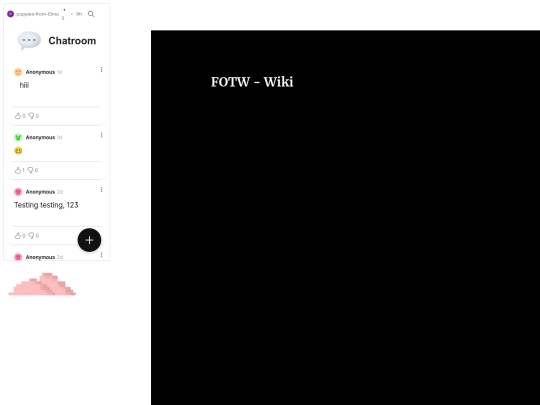Thumbs up "Testing testing, 123" message
This screenshot has width=540, height=405.
pyautogui.click(x=18, y=236)
